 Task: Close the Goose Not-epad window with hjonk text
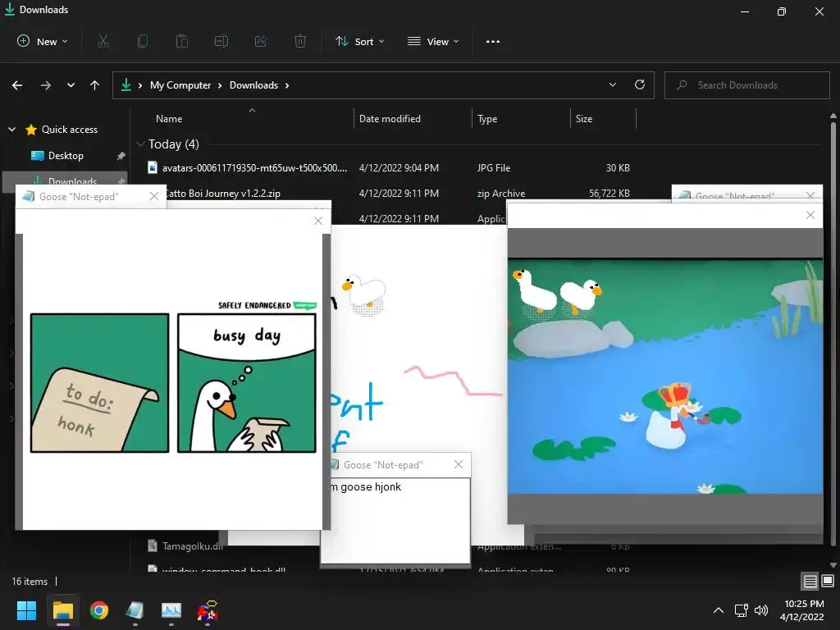click(x=458, y=464)
